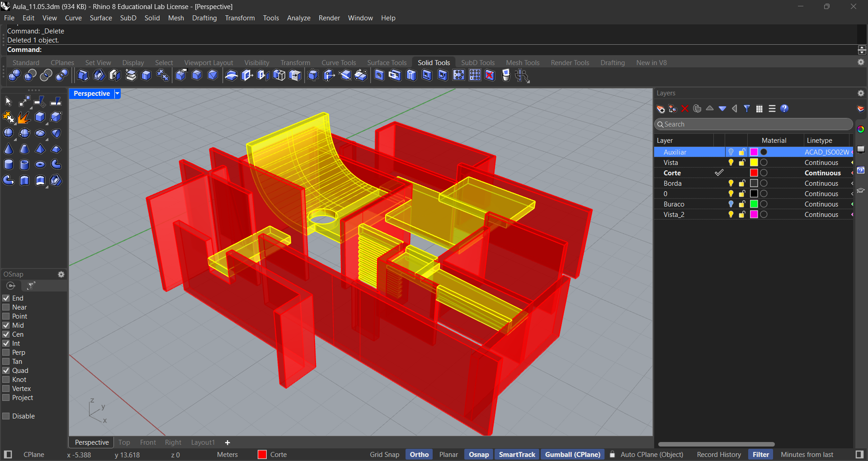Click Record History in status bar
The height and width of the screenshot is (461, 868).
click(x=719, y=455)
